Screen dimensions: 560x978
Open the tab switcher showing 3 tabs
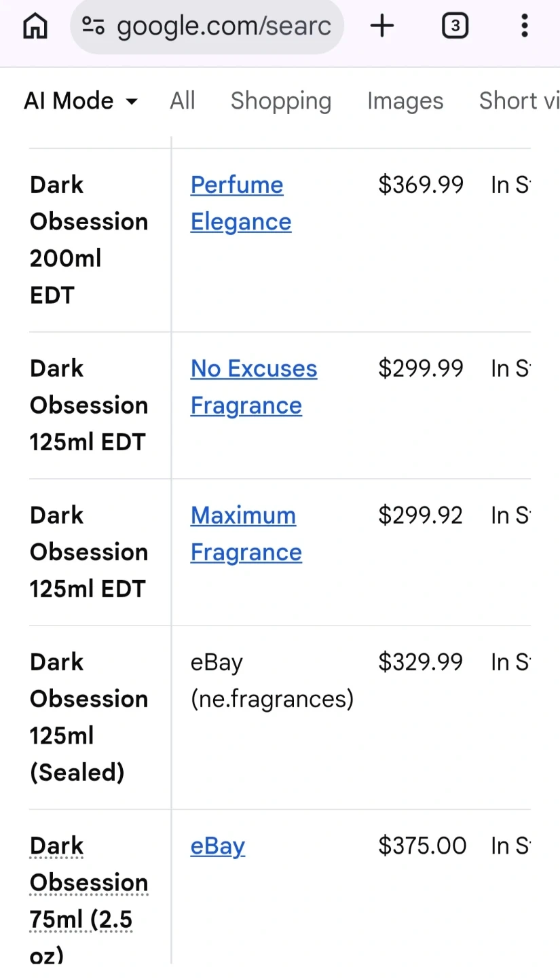455,26
